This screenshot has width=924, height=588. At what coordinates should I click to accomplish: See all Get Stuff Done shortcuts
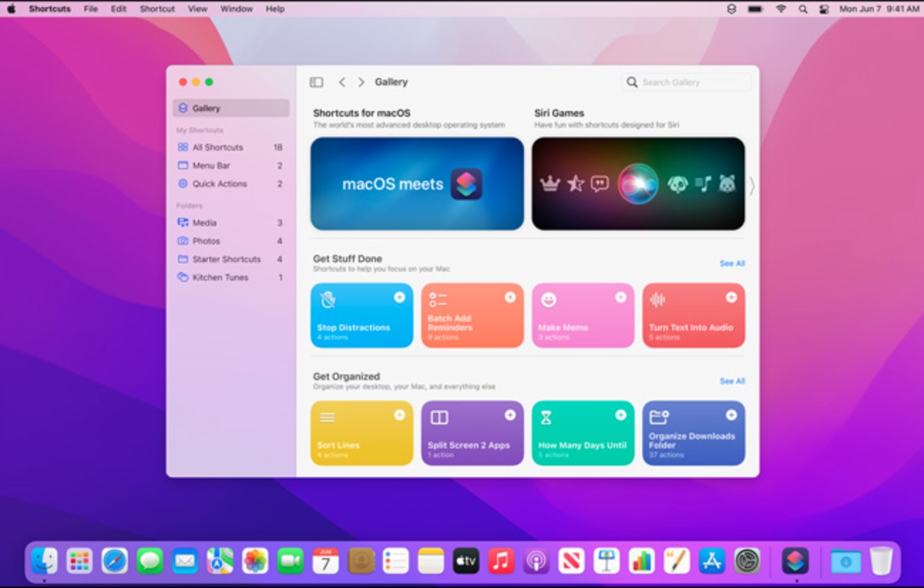pos(732,263)
